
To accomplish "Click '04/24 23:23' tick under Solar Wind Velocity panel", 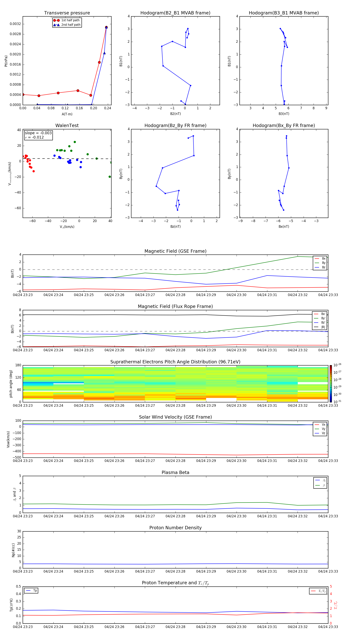I will click(x=23, y=461).
